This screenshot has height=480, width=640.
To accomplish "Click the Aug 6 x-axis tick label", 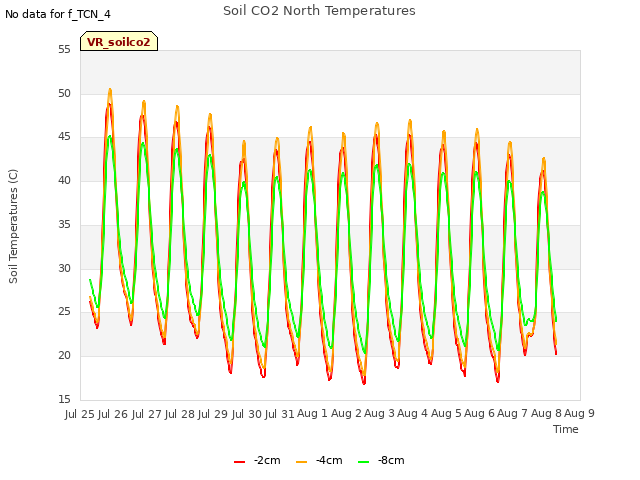I will 479,413.
